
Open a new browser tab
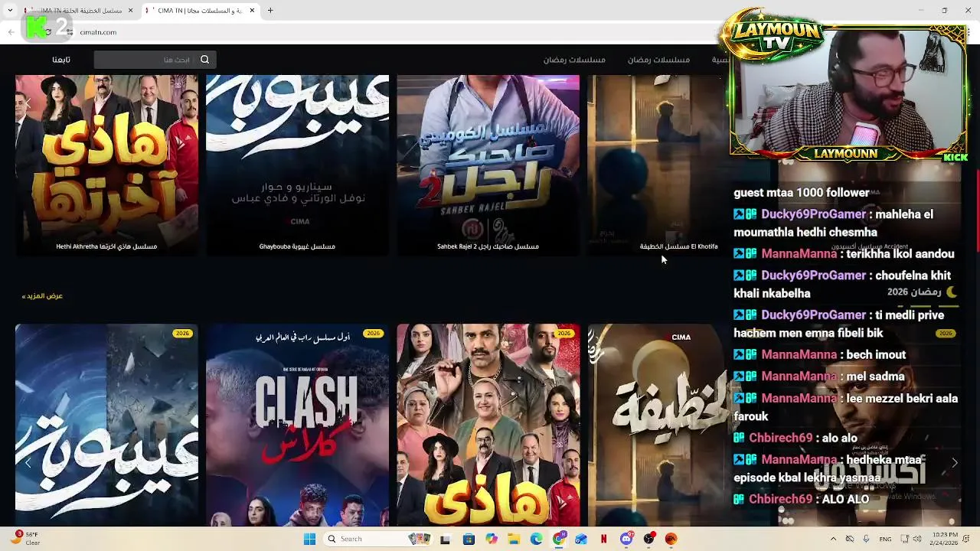[x=270, y=11]
